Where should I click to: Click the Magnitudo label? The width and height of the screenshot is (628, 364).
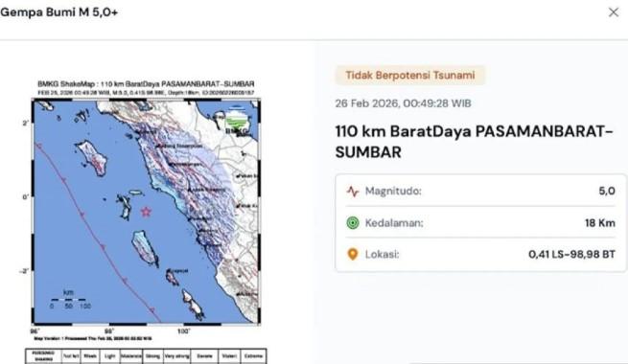pyautogui.click(x=393, y=192)
